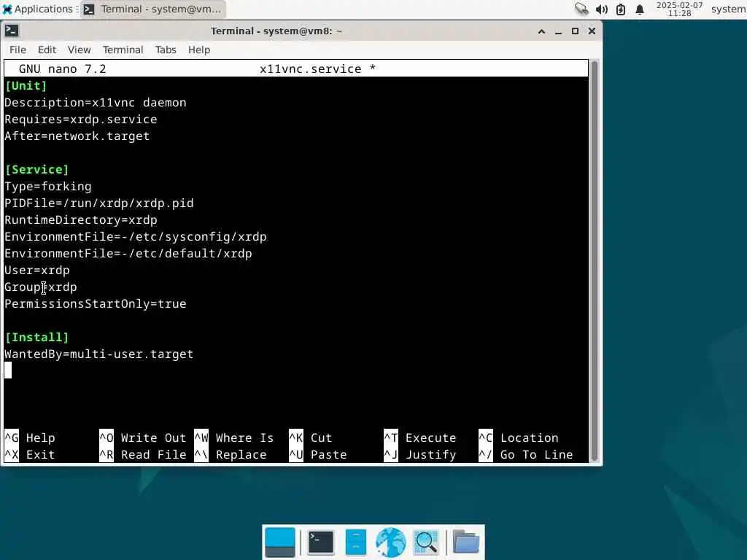Click the ^\ Replace shortcut hint

(x=230, y=455)
